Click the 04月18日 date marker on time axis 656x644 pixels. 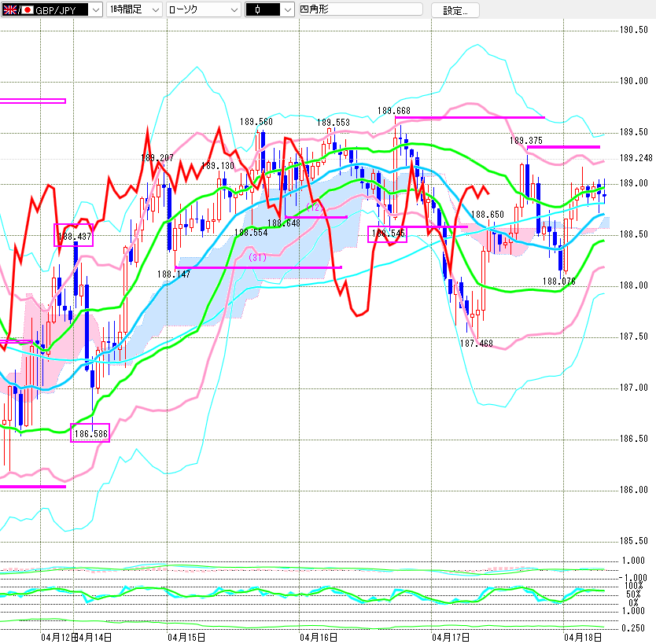pos(580,635)
